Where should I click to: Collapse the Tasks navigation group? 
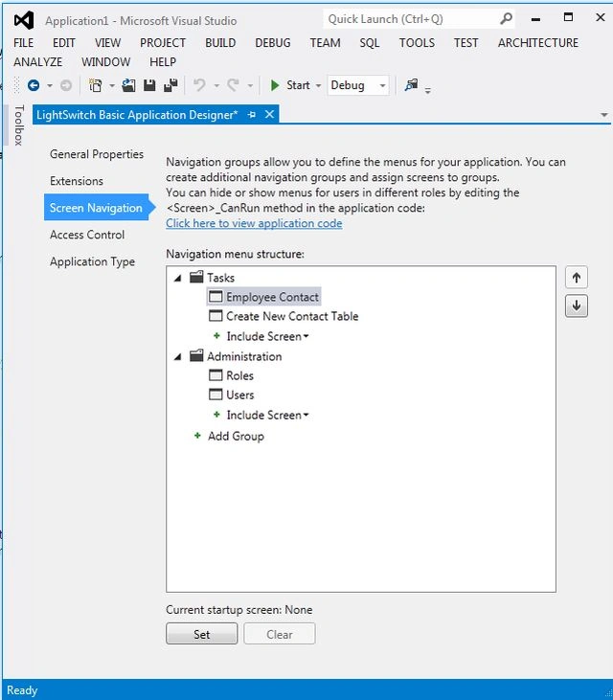(x=178, y=278)
